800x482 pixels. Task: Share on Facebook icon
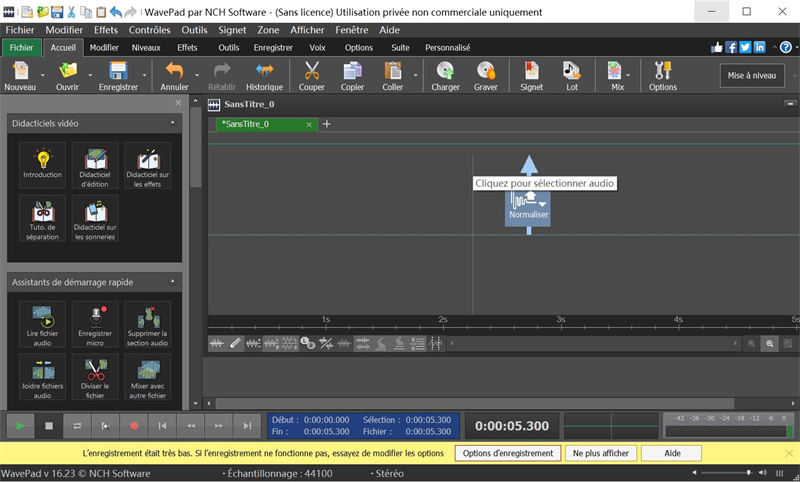coord(731,47)
